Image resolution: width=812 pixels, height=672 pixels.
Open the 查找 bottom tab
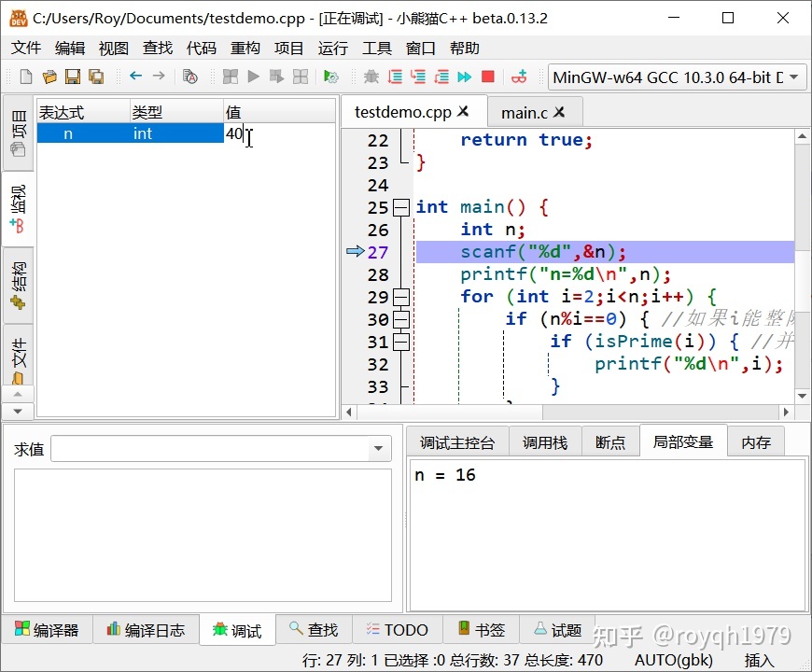314,630
